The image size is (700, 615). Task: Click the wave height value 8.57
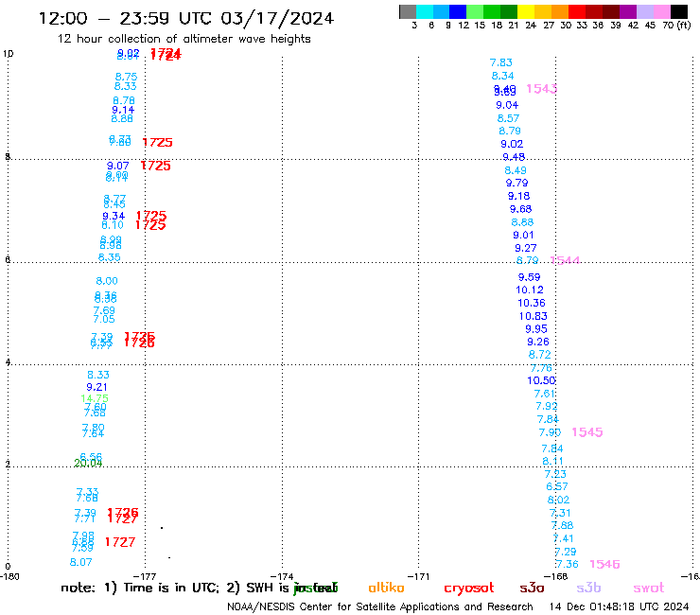(x=509, y=119)
